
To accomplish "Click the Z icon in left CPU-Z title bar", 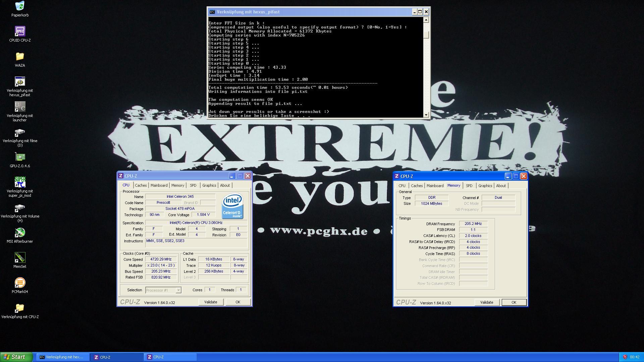I will (x=121, y=176).
